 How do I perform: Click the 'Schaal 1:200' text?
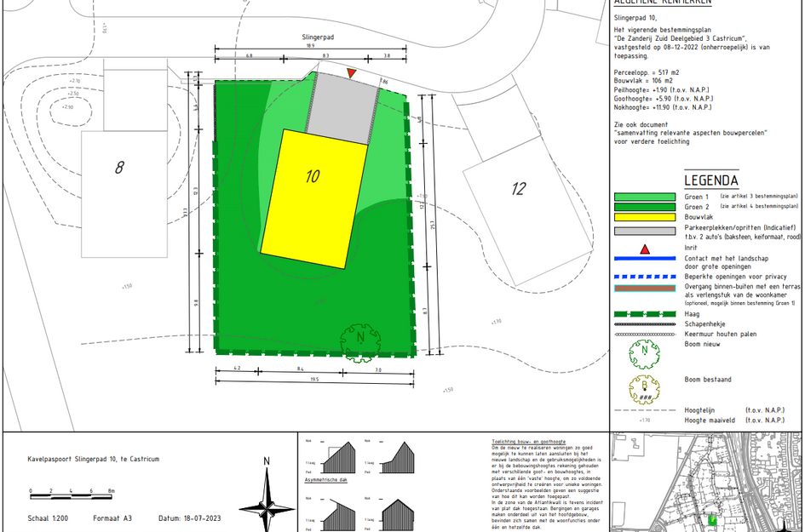(48, 518)
